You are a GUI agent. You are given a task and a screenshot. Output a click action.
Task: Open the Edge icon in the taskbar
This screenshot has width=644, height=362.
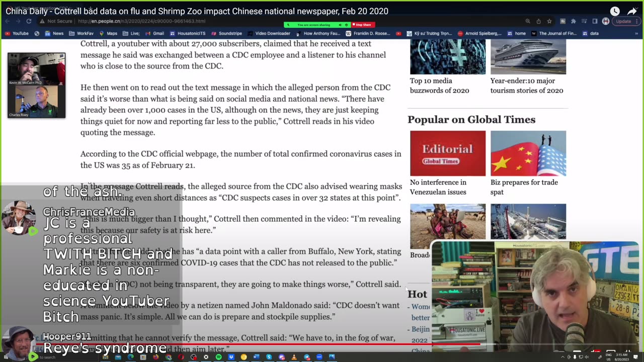tap(130, 357)
